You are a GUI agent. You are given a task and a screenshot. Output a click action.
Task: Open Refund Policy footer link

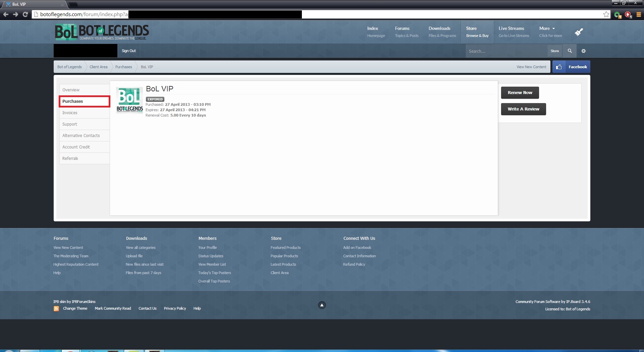coord(354,264)
